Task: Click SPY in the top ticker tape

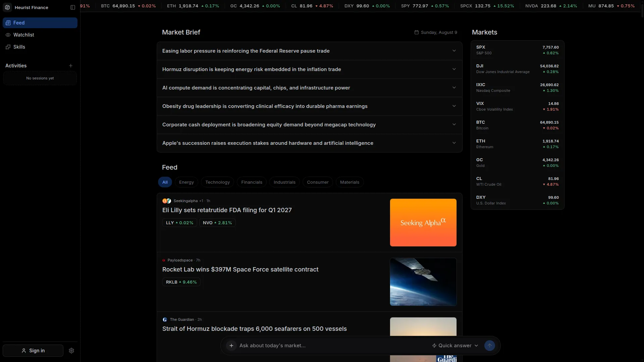Action: (425, 6)
